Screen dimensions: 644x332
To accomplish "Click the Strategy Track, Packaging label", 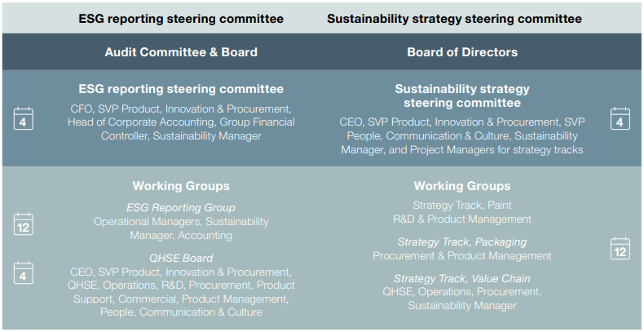I will coord(462,241).
